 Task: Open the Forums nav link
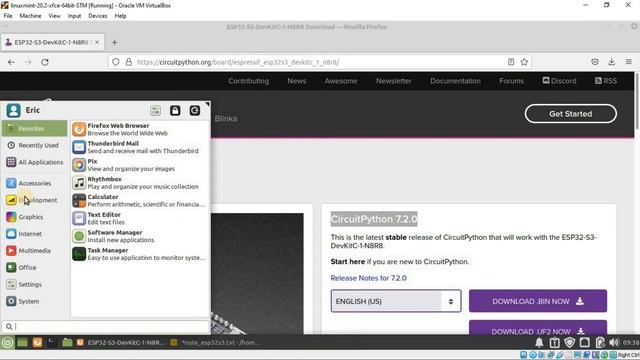(x=511, y=81)
